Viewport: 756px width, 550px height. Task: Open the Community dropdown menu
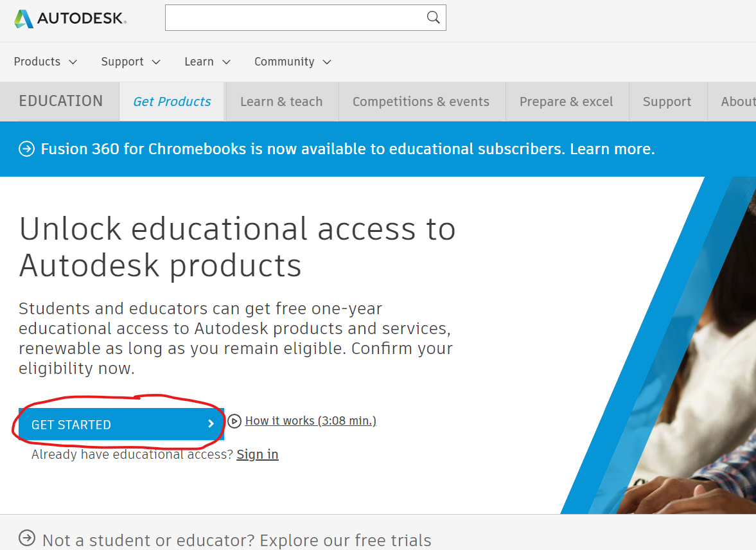click(292, 62)
